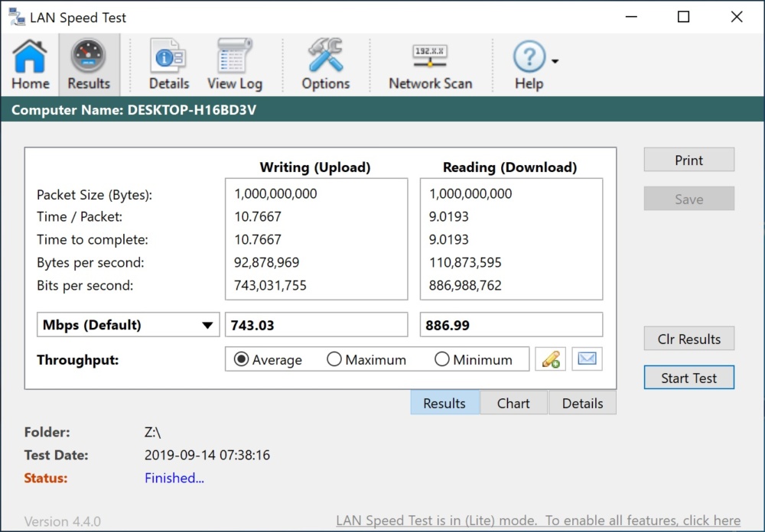Click the Clr Results button
The image size is (765, 532).
[x=689, y=339]
